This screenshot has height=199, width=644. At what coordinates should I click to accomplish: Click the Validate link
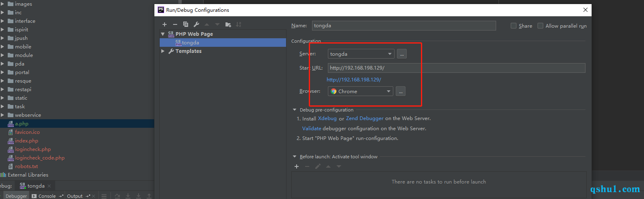(x=312, y=129)
